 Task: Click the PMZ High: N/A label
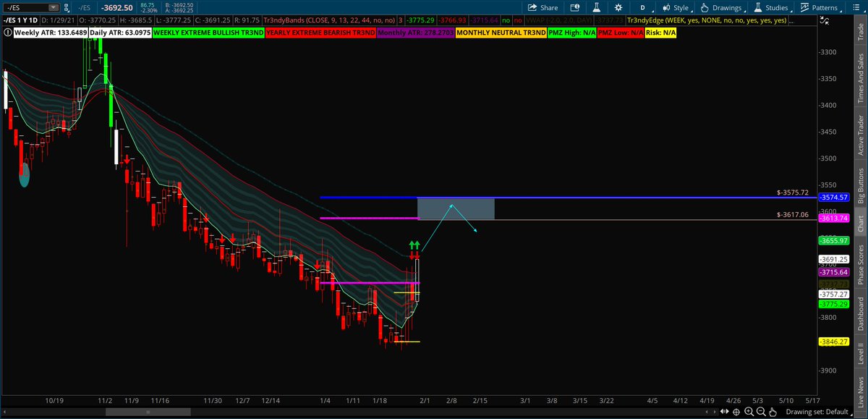pyautogui.click(x=574, y=33)
